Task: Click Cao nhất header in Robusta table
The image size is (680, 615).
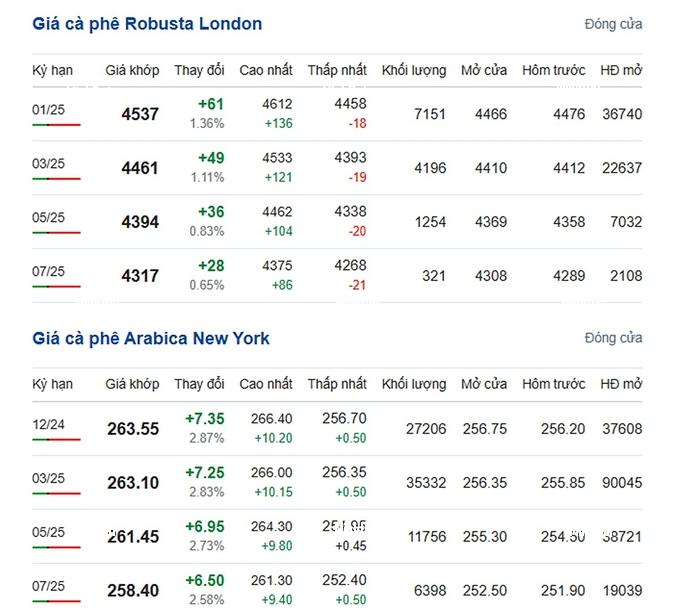Action: pos(266,70)
